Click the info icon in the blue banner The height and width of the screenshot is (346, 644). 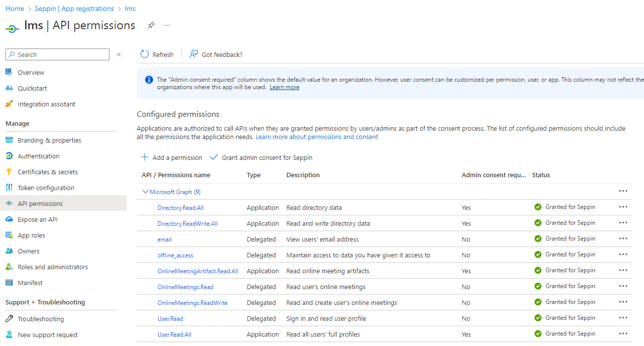pyautogui.click(x=149, y=80)
